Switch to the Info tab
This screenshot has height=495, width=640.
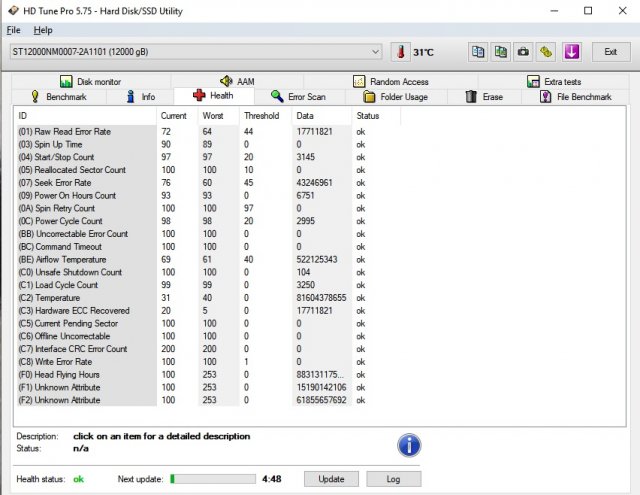(x=140, y=97)
